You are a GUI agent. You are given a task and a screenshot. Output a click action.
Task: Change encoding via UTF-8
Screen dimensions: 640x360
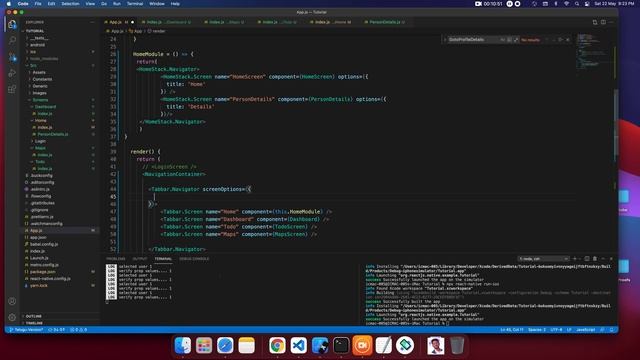pyautogui.click(x=556, y=330)
